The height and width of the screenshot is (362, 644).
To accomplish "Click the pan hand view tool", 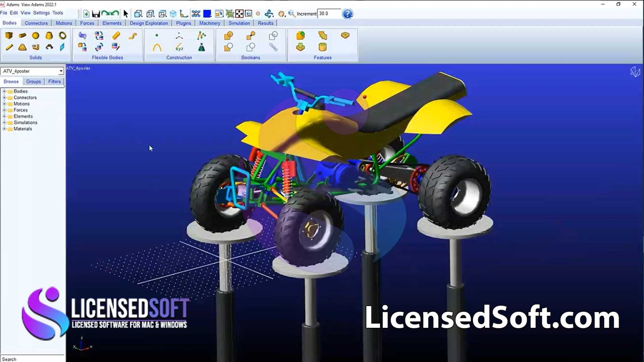I will tap(281, 14).
